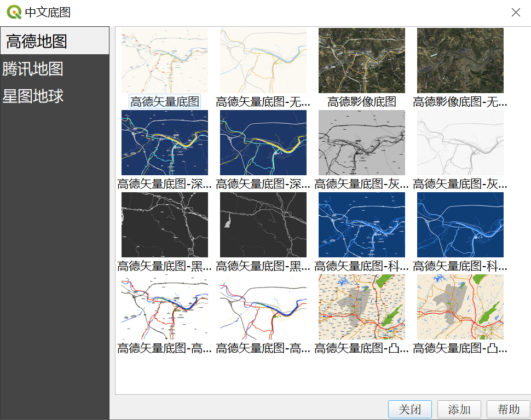The image size is (531, 420).
Task: Select the darker gray 高德矢量底图-灰... thumbnail
Action: coord(362,142)
